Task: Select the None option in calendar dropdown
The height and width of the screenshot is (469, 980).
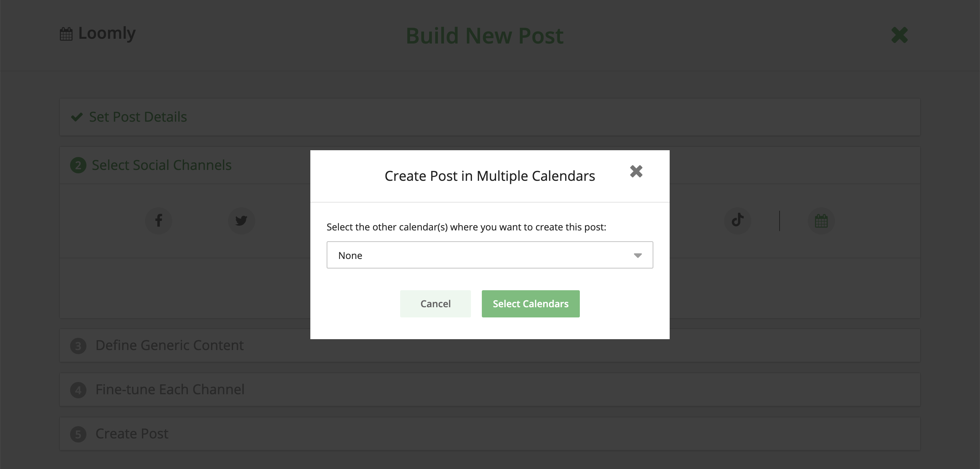Action: pos(489,255)
